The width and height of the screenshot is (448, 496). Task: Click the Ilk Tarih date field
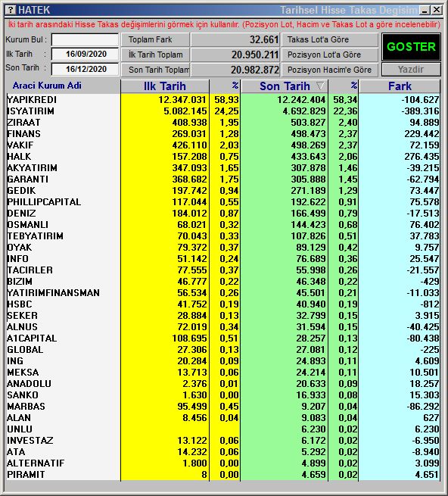click(85, 54)
